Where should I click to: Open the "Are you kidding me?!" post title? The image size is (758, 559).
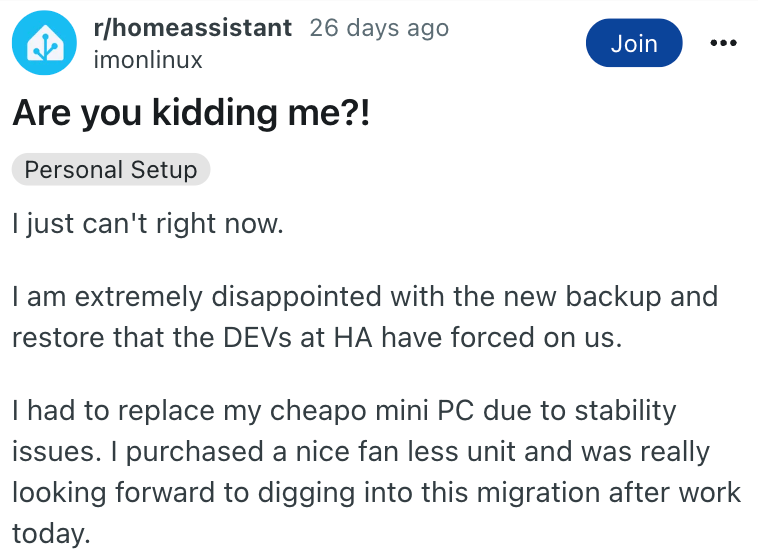pyautogui.click(x=191, y=113)
